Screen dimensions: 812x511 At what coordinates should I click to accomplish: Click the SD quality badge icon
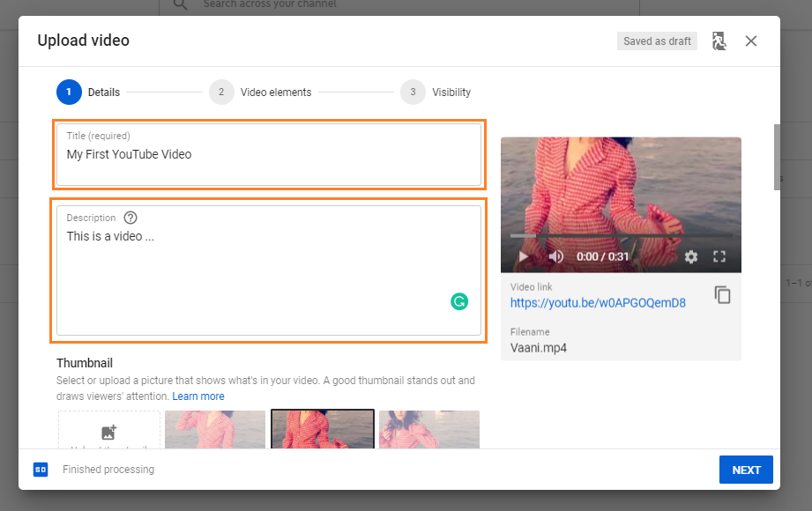pyautogui.click(x=41, y=470)
